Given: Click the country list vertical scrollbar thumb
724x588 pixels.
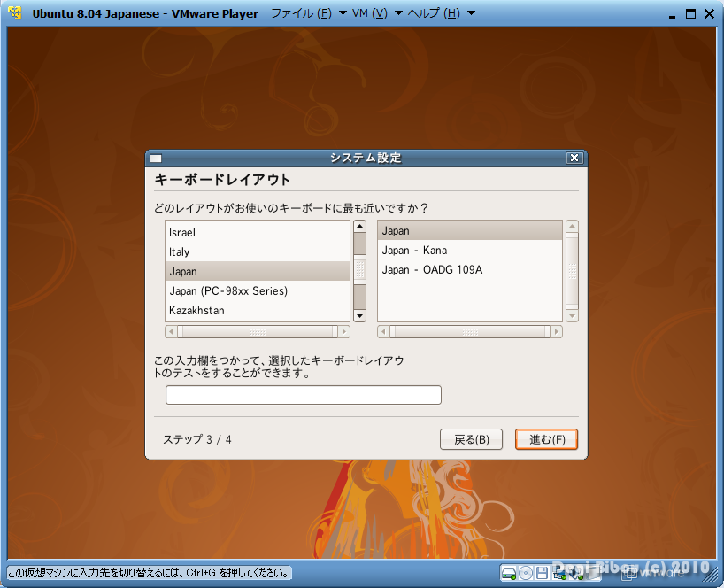Looking at the screenshot, I should click(x=359, y=269).
